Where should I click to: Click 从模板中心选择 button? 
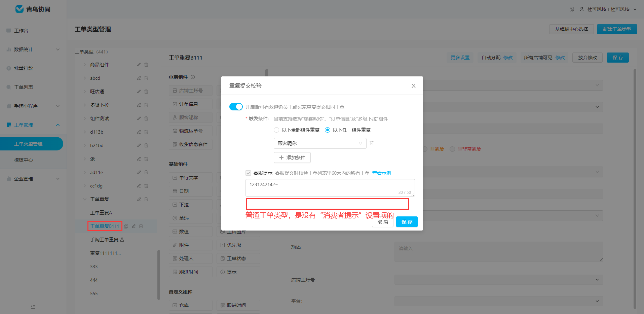click(x=572, y=29)
